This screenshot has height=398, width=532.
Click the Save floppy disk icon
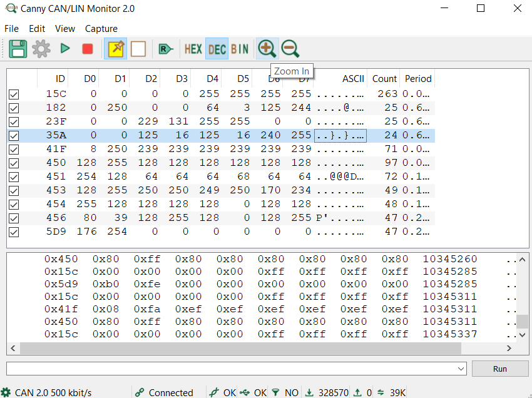pyautogui.click(x=18, y=49)
